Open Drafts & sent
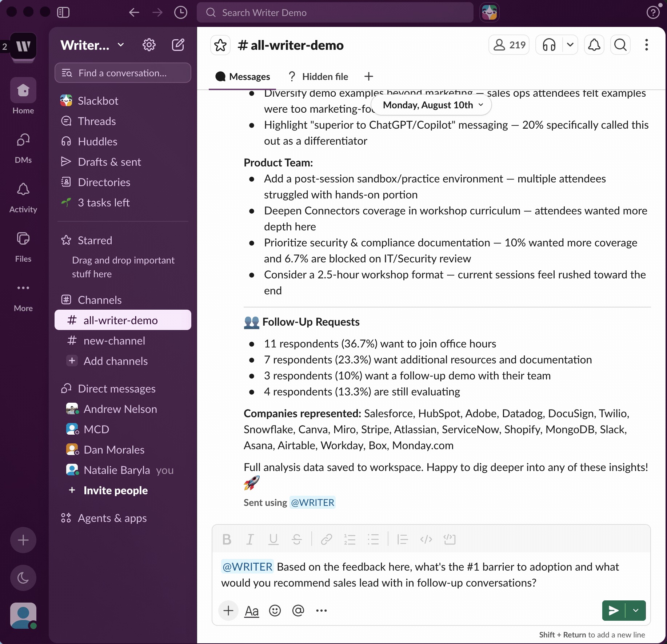Image resolution: width=667 pixels, height=644 pixels. 123,162
